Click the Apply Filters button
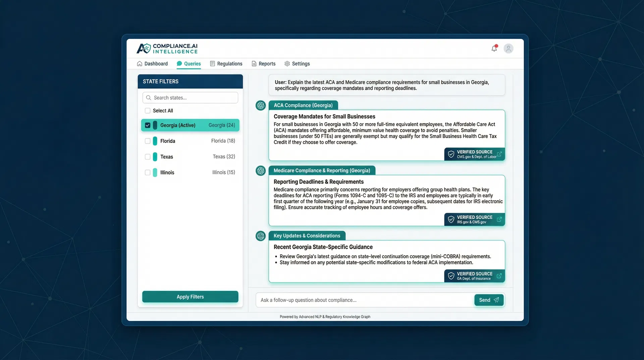Screen dimensions: 644x360 click(x=190, y=297)
